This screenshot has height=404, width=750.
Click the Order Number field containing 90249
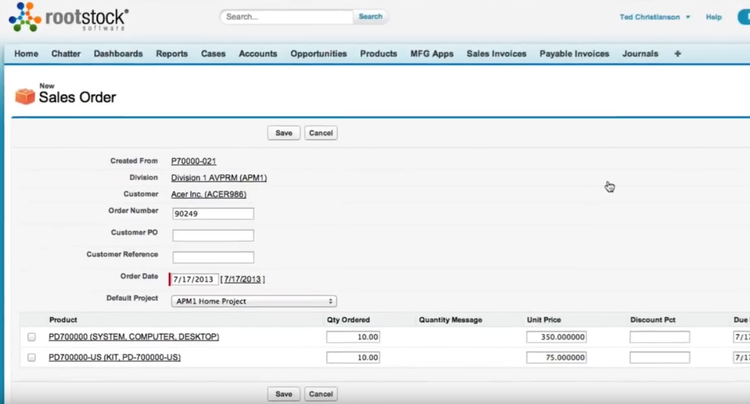[x=213, y=214]
